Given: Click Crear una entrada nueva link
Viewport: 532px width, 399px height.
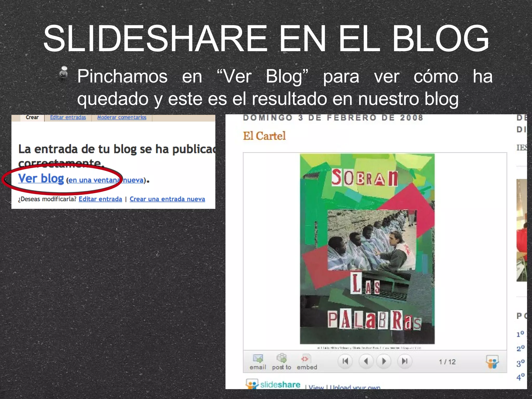Looking at the screenshot, I should click(x=167, y=199).
